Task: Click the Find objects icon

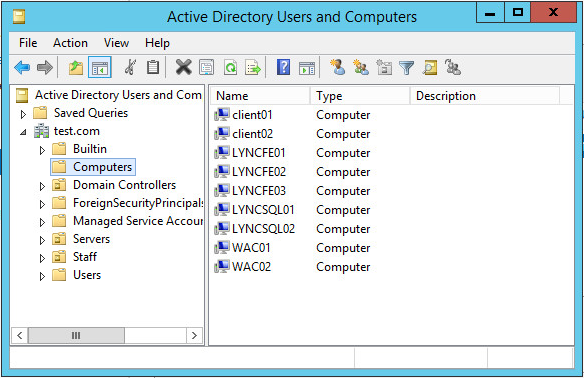Action: [x=430, y=68]
